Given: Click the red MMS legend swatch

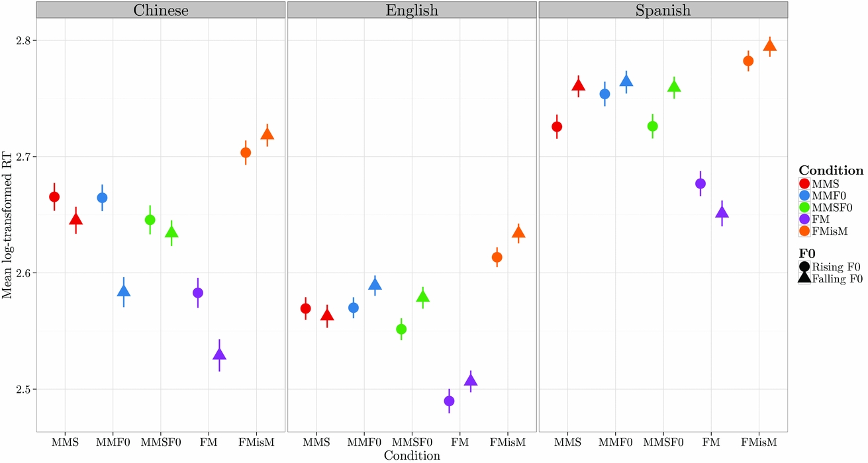Looking at the screenshot, I should coord(804,183).
